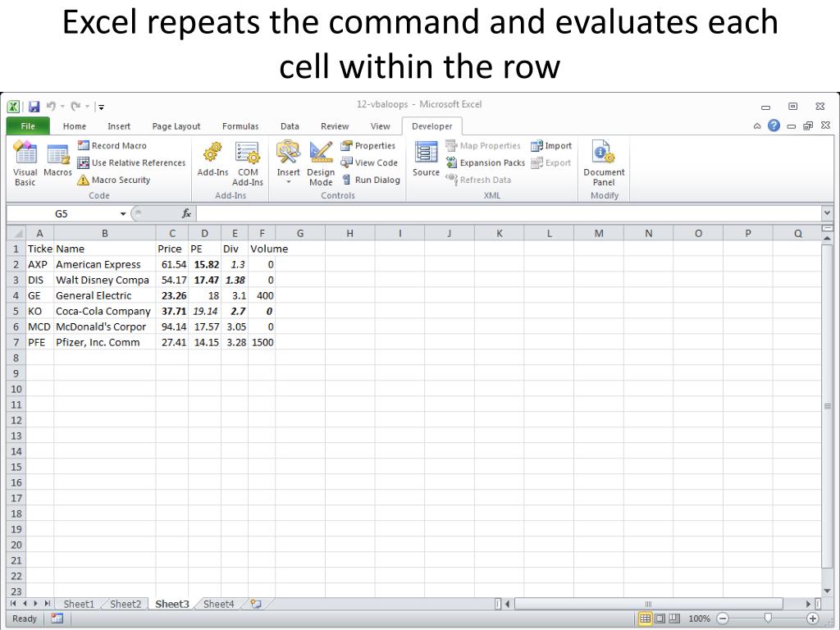Click the vertical scrollbar down arrow
This screenshot has width=840, height=630.
click(827, 591)
